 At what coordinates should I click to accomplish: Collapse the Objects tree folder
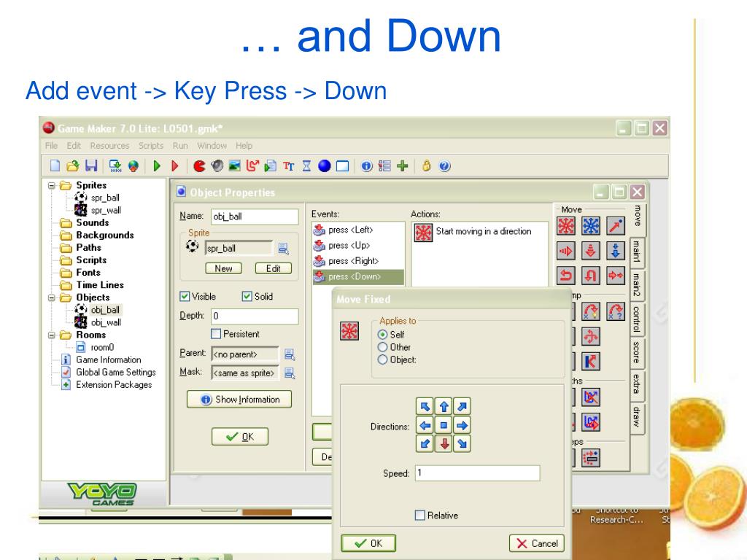coord(52,297)
